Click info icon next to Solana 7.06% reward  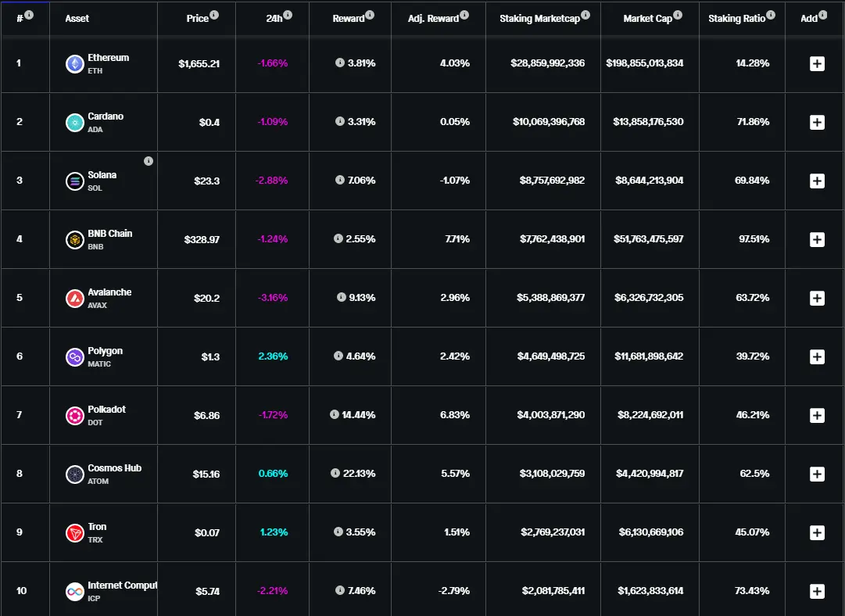[340, 180]
